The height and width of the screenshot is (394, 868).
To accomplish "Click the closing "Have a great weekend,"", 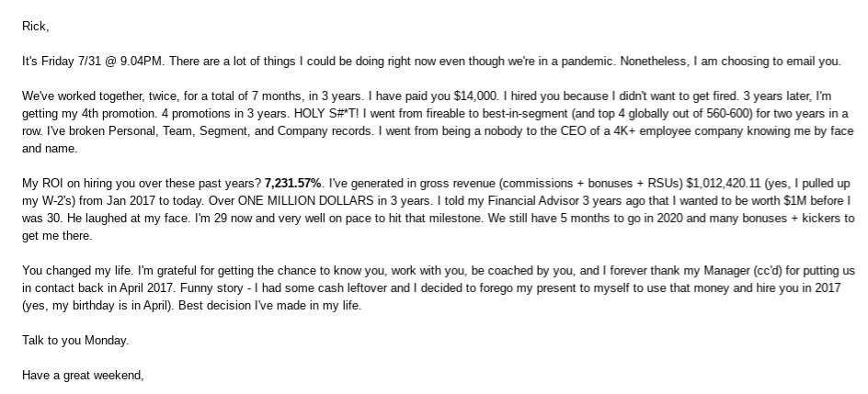I will click(83, 376).
